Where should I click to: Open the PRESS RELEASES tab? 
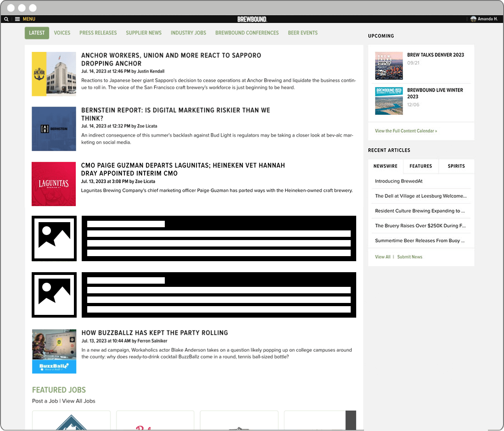(98, 33)
